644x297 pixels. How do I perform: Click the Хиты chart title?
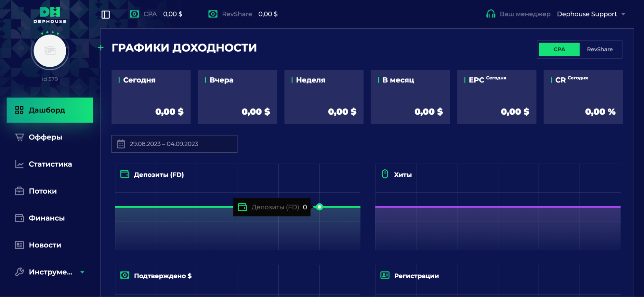(403, 175)
